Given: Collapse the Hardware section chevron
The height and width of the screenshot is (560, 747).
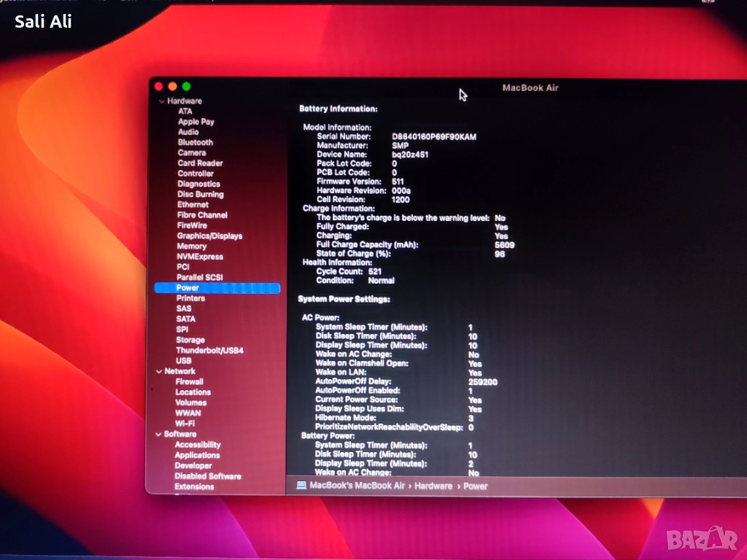Looking at the screenshot, I should pos(162,101).
